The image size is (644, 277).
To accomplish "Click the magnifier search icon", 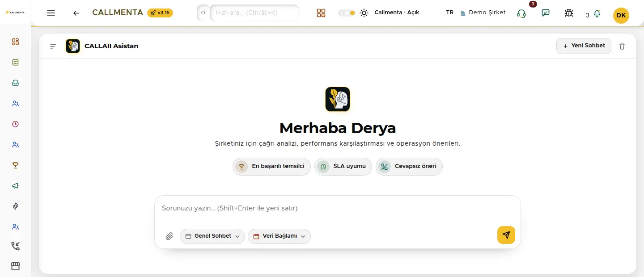I will coord(203,13).
